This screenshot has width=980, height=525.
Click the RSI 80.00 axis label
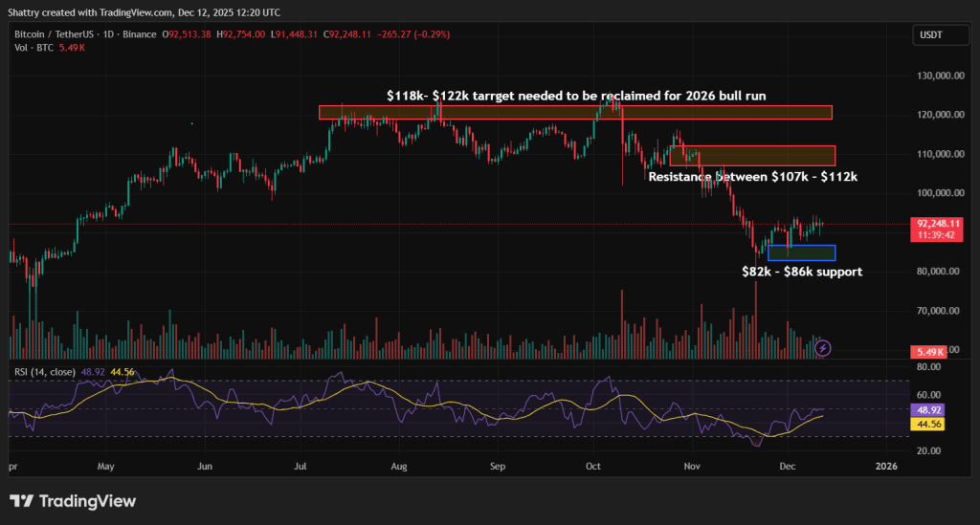[928, 367]
